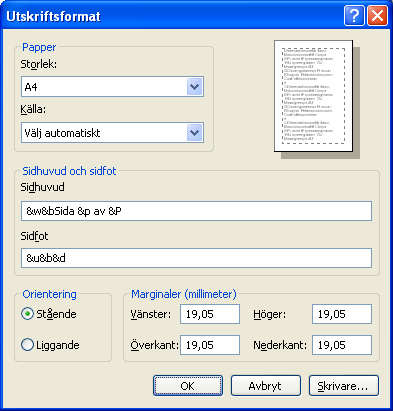
Task: Select the Liggande orientation radio button
Action: pos(27,345)
